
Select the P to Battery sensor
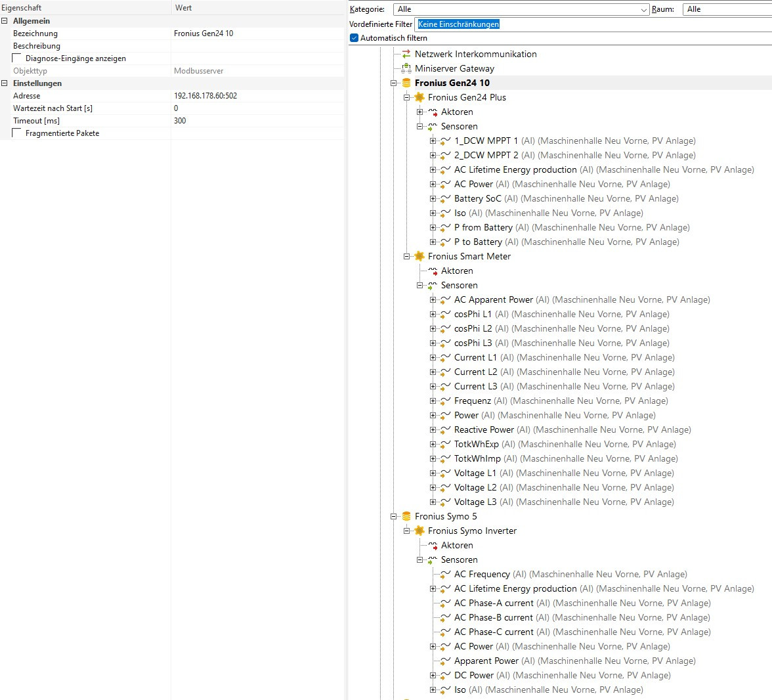566,242
